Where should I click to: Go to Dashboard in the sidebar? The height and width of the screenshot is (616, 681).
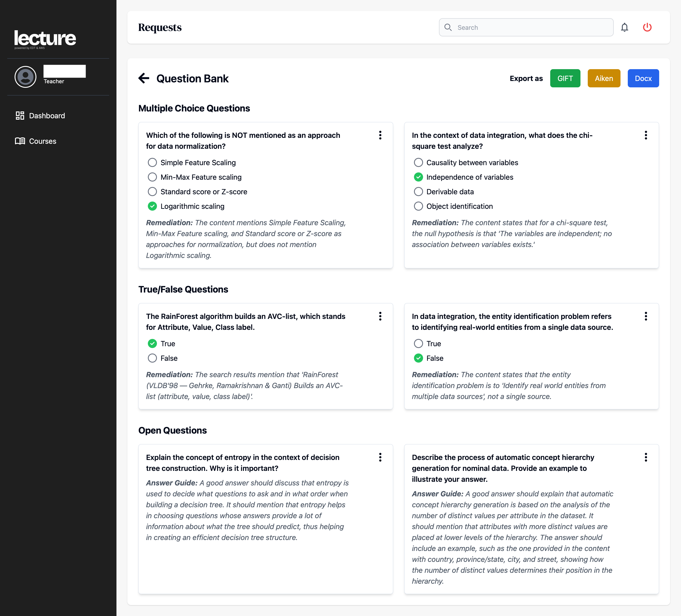point(47,116)
